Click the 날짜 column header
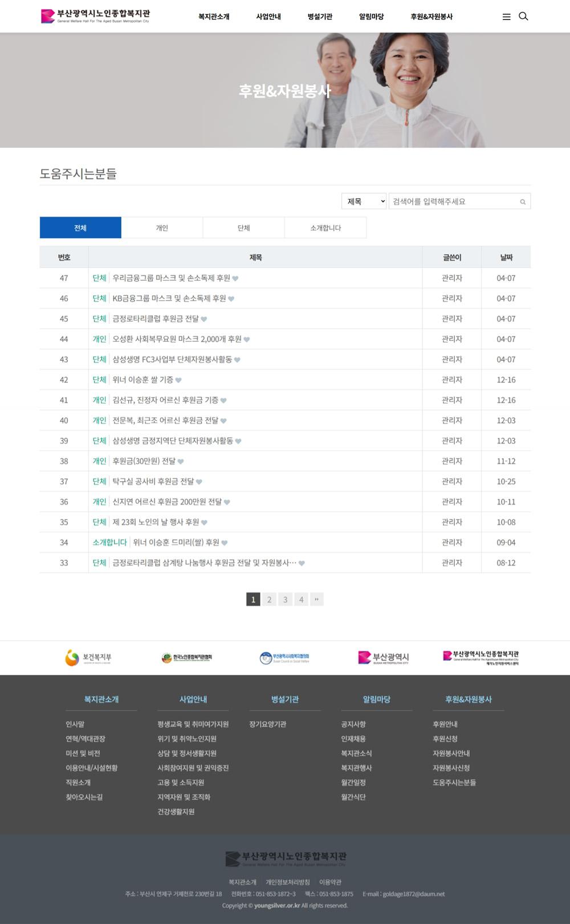Viewport: 570px width, 924px height. coord(506,258)
